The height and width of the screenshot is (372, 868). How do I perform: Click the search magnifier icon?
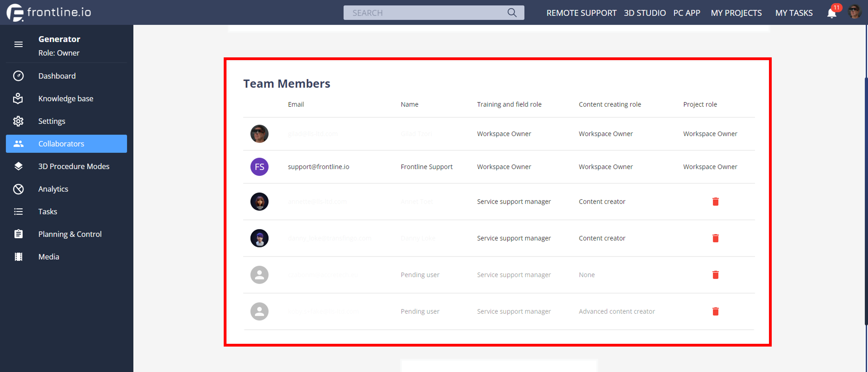pos(512,13)
